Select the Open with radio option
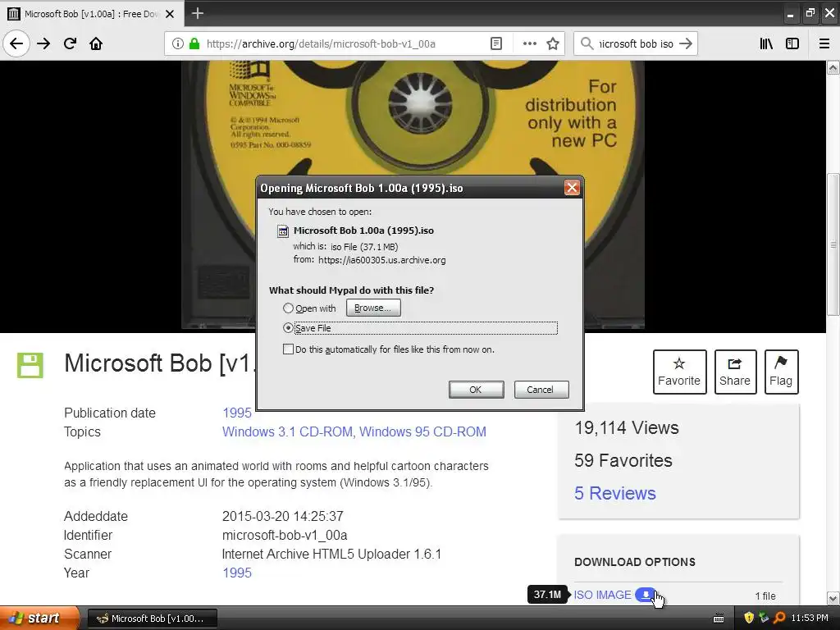 pyautogui.click(x=288, y=308)
